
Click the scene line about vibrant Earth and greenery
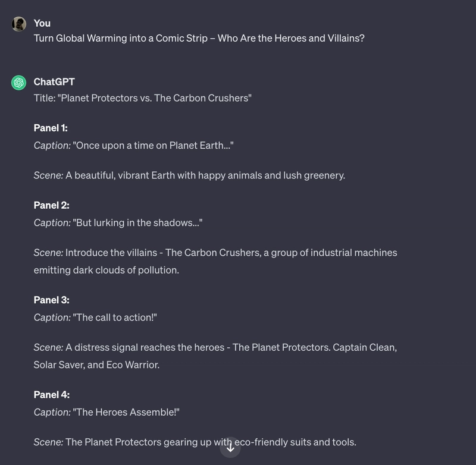click(189, 175)
